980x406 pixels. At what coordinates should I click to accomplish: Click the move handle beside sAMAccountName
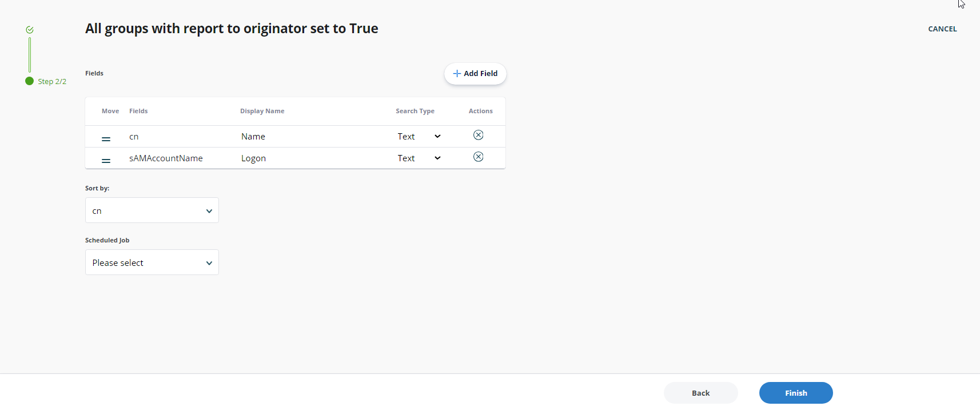tap(106, 160)
